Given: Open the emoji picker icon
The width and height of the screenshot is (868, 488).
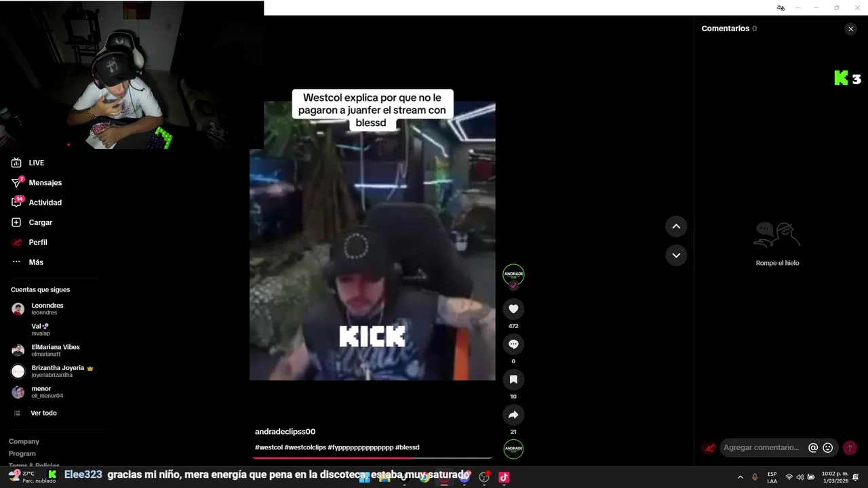Looking at the screenshot, I should [827, 447].
